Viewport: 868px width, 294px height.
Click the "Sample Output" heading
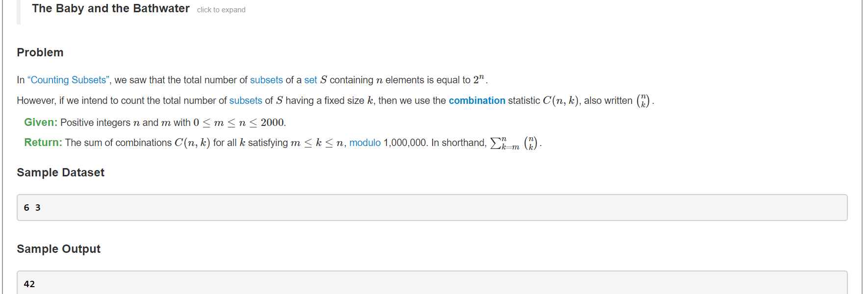click(x=58, y=249)
